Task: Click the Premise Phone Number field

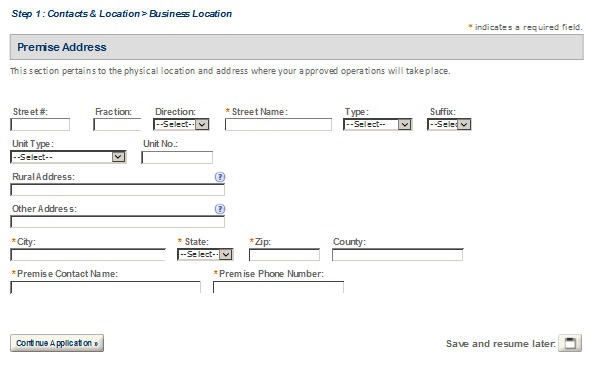Action: [x=278, y=288]
